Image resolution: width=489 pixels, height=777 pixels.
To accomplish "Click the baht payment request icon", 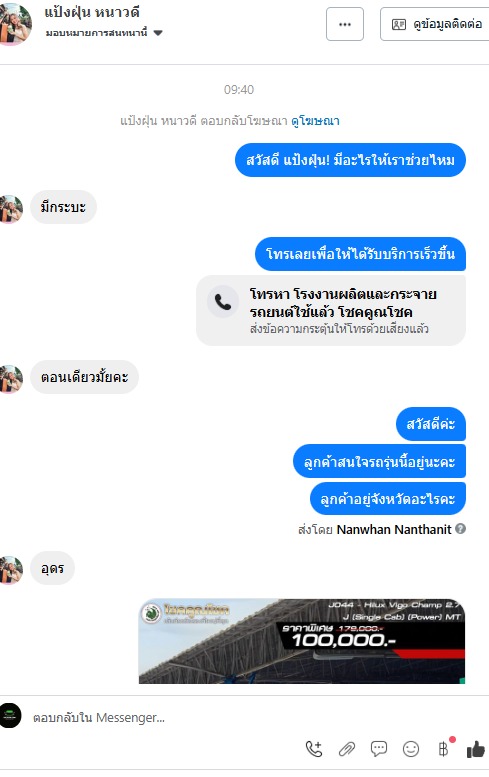I will 443,748.
